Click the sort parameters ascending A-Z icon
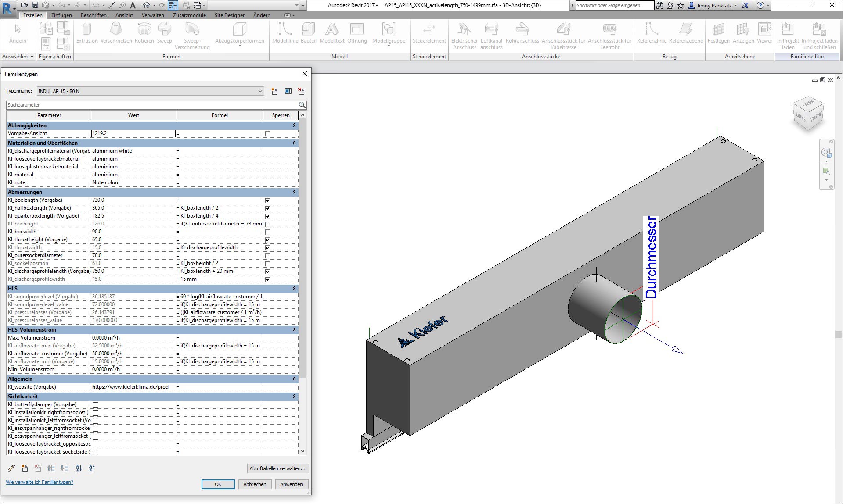 (79, 468)
